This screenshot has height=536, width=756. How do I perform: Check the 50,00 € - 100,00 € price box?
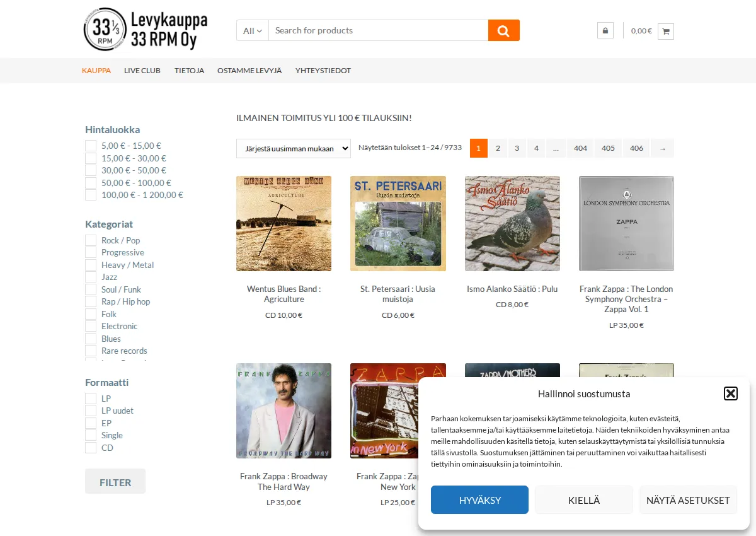click(x=91, y=183)
